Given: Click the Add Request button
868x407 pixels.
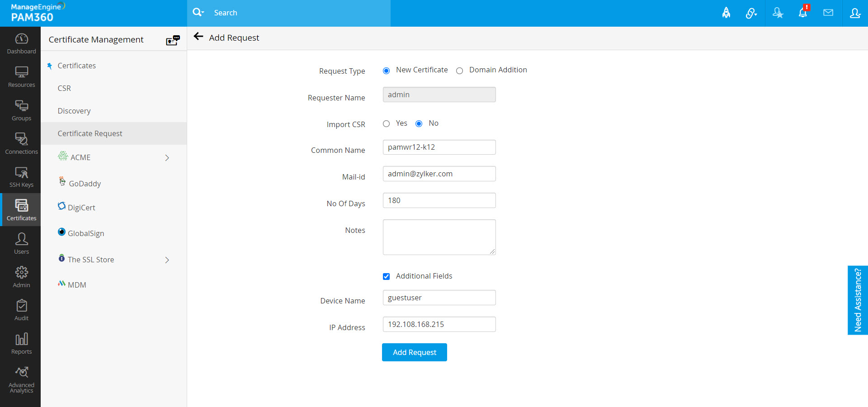Looking at the screenshot, I should [x=414, y=352].
